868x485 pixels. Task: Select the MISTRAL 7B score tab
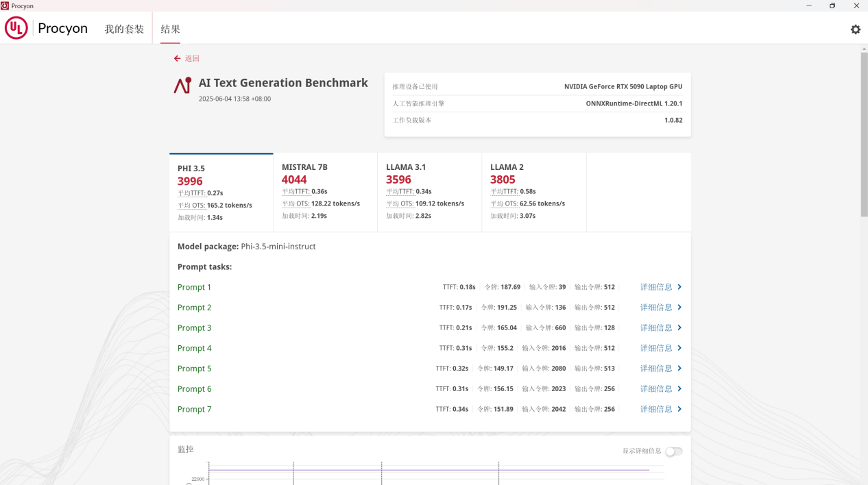tap(325, 192)
